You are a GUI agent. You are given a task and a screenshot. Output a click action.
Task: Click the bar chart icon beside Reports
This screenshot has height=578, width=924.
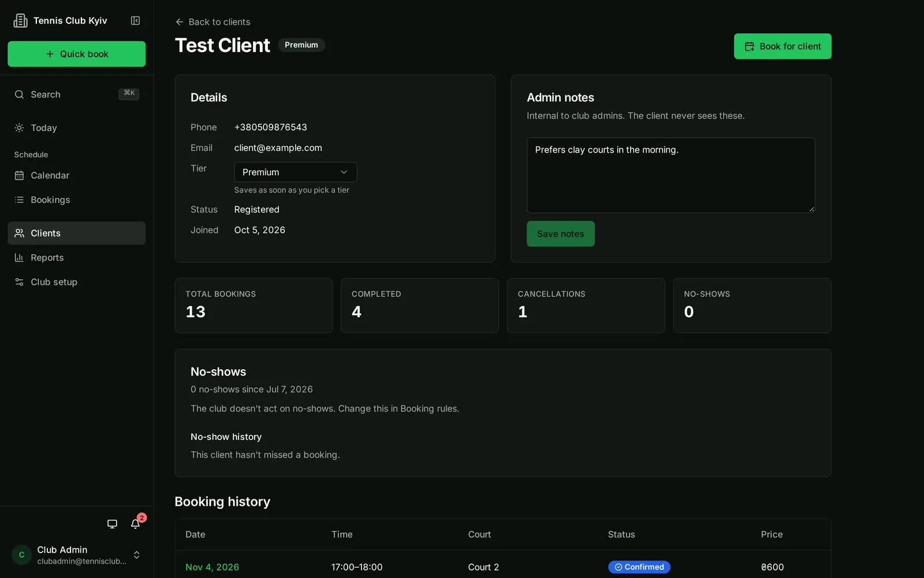(x=19, y=257)
